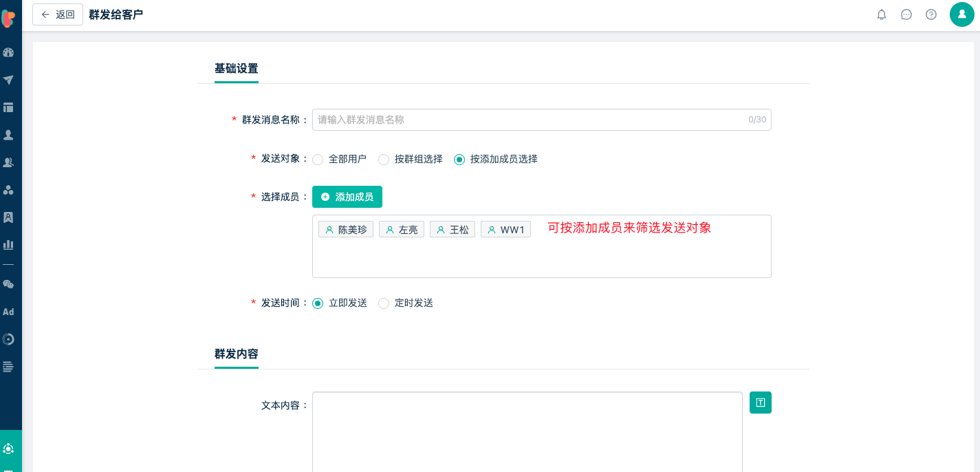Open the notifications bell

[x=882, y=14]
